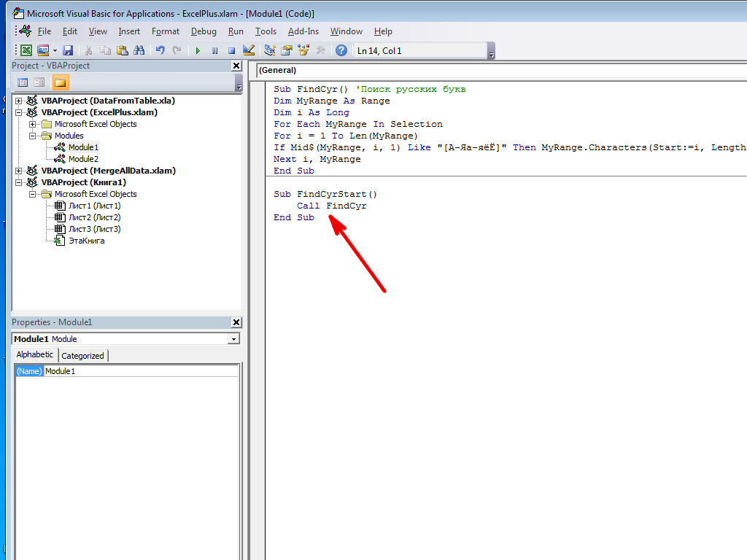Screen dimensions: 747x560
Task: Open the Tools menu
Action: pyautogui.click(x=266, y=31)
